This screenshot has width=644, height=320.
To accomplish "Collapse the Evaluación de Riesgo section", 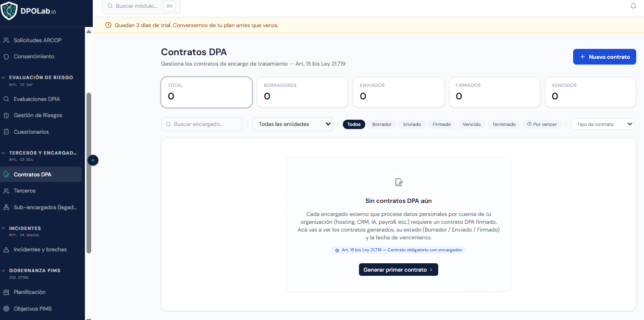I will click(x=41, y=77).
